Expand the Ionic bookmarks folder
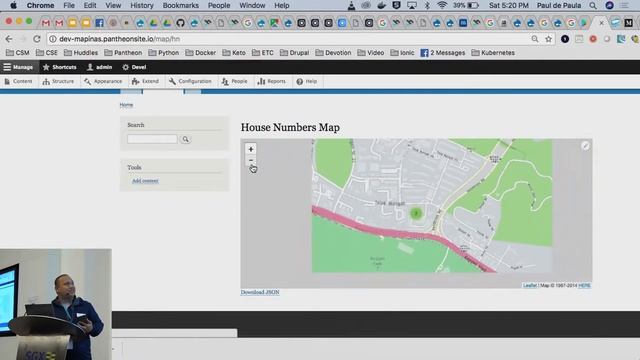This screenshot has height=360, width=640. [402, 53]
